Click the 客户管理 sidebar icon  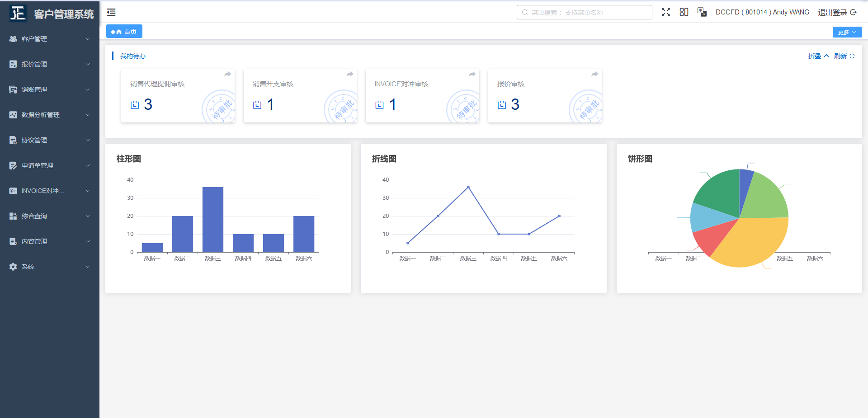click(x=13, y=39)
